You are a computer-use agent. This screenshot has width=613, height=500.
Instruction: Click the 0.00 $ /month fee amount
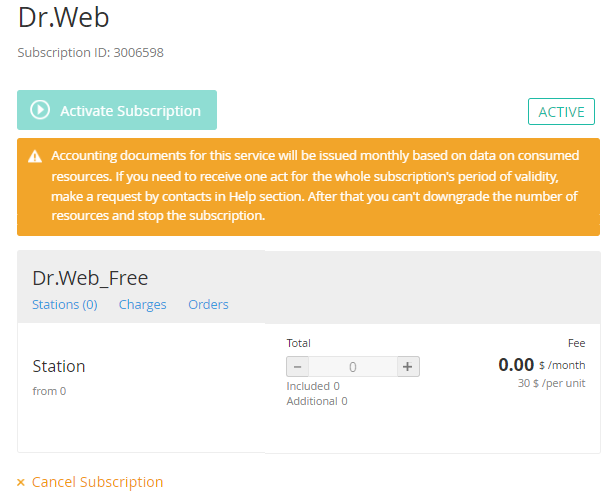(x=542, y=365)
